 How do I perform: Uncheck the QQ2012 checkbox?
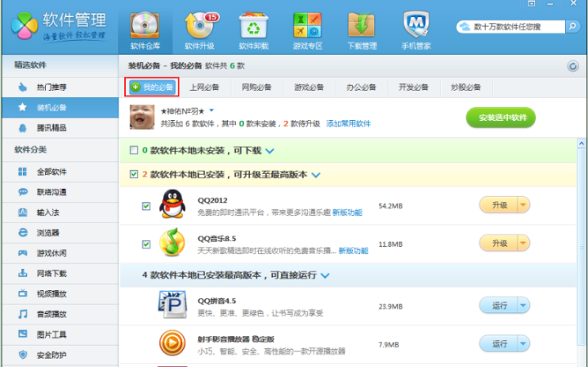[146, 206]
